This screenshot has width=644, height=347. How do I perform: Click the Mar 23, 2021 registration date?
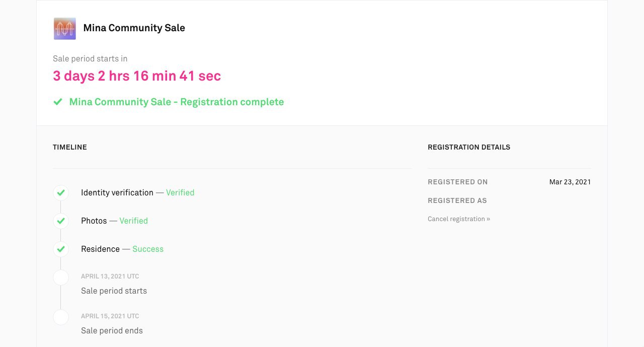tap(570, 182)
